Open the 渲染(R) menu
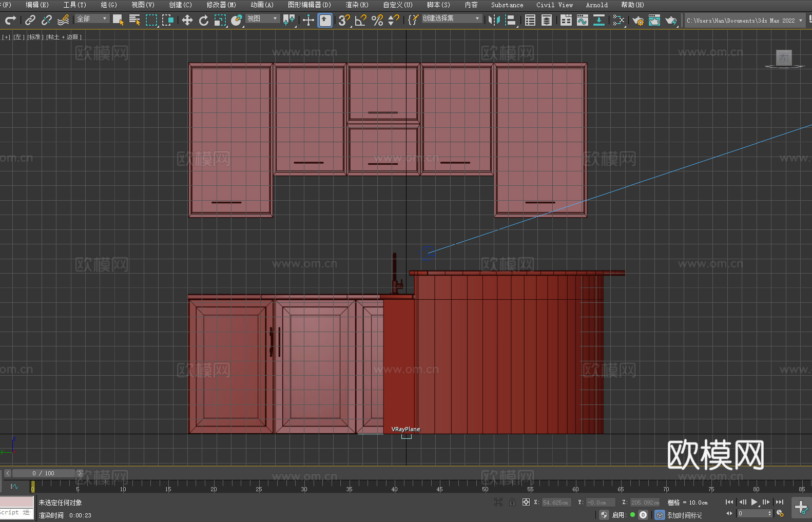812x522 pixels. pyautogui.click(x=357, y=5)
